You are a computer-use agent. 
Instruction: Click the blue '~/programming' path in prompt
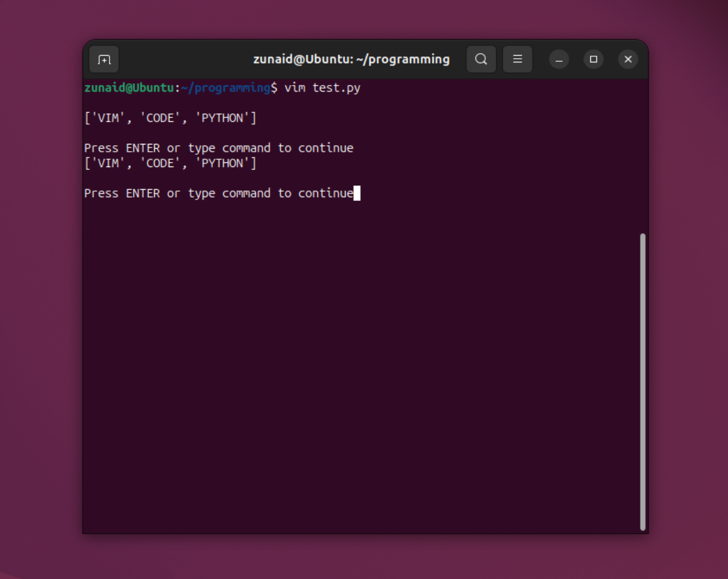coord(226,88)
